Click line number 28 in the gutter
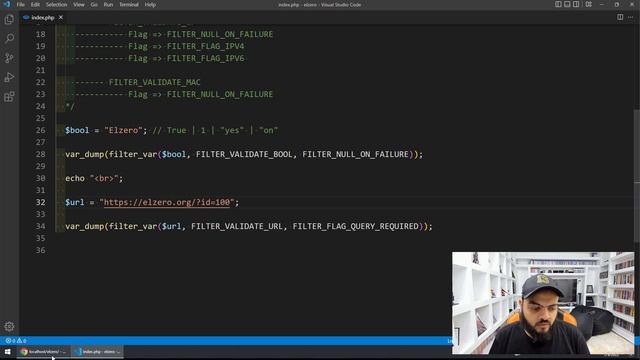Image resolution: width=640 pixels, height=360 pixels. (40, 154)
